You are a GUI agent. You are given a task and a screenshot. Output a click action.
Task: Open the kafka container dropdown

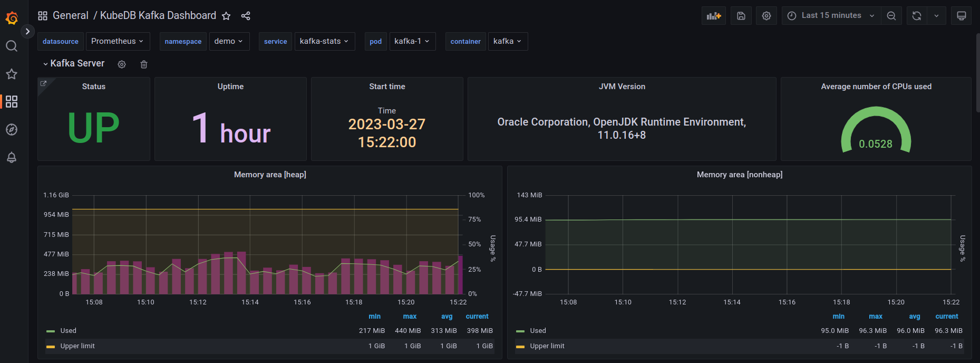click(x=508, y=41)
